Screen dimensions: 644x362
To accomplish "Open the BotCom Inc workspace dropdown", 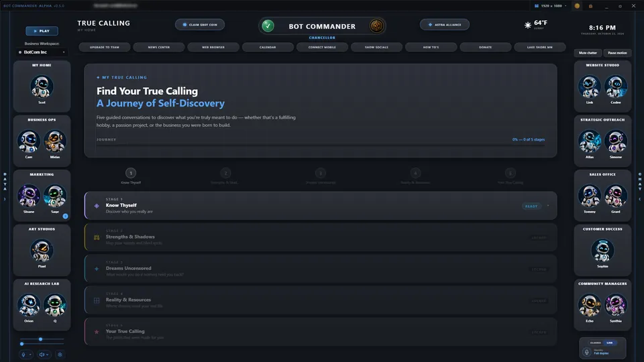I will (42, 52).
